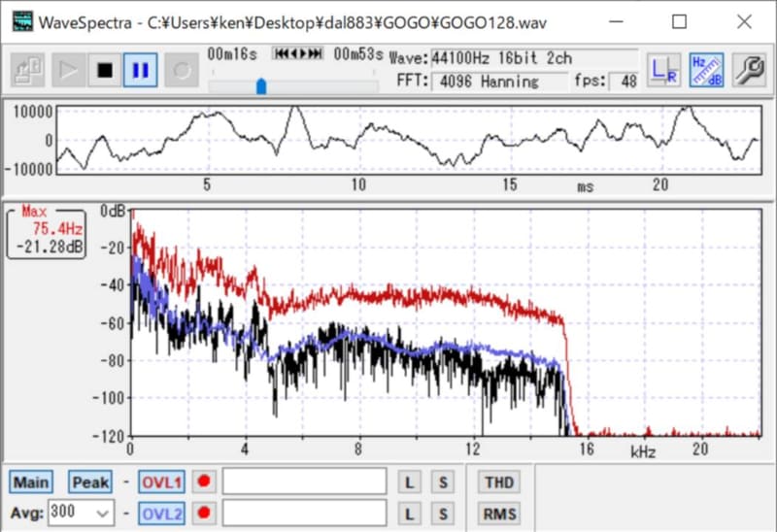The image size is (777, 532).
Task: Click the elapsed time 00m16s label
Action: coord(232,54)
